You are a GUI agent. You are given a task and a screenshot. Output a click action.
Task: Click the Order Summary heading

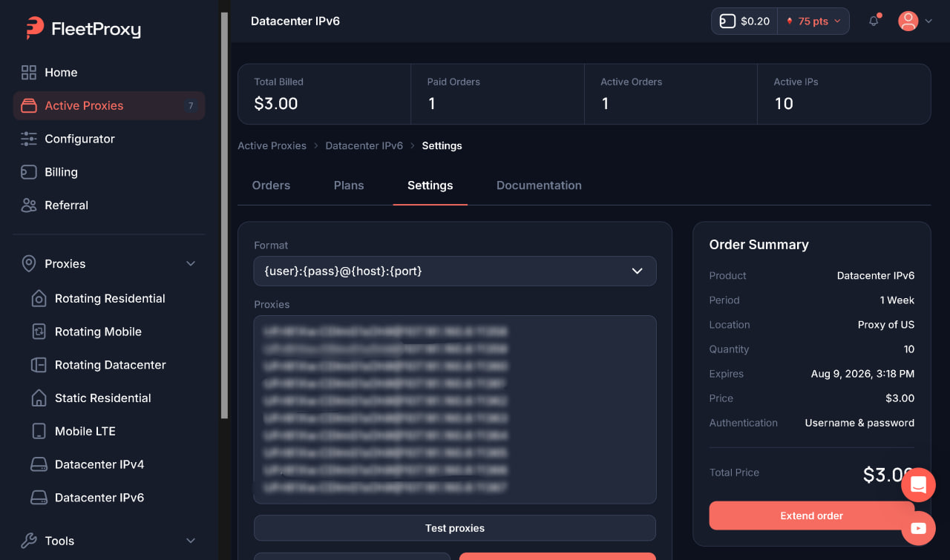[x=759, y=245]
